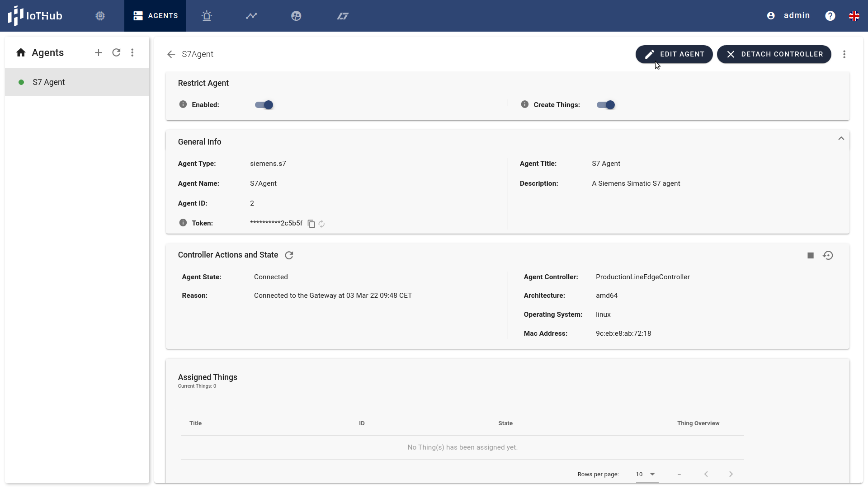
Task: Click the admin user account
Action: (788, 16)
